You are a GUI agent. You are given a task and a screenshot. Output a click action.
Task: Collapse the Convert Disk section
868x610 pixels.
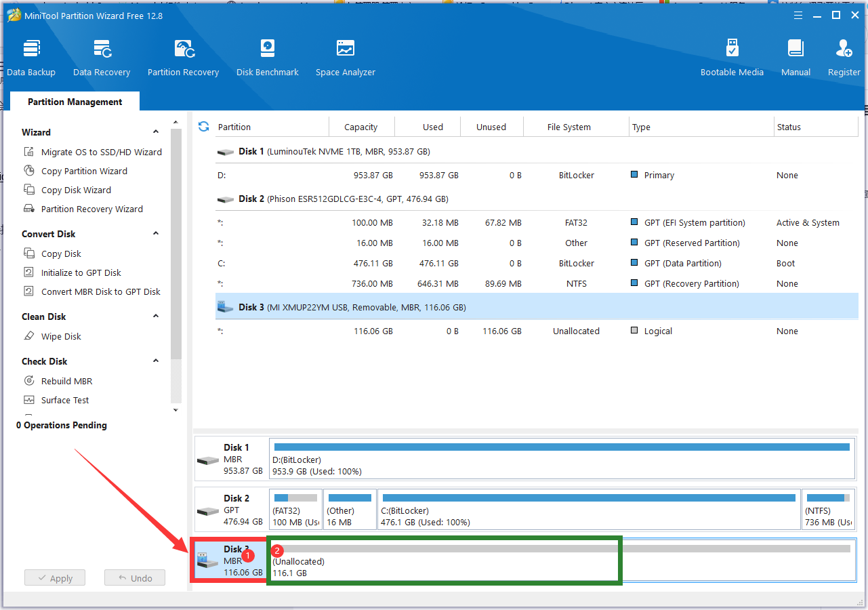point(156,234)
